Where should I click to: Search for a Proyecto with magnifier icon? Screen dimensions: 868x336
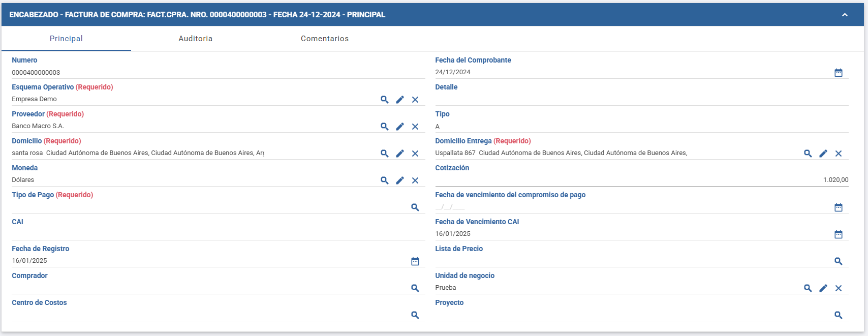click(x=839, y=315)
